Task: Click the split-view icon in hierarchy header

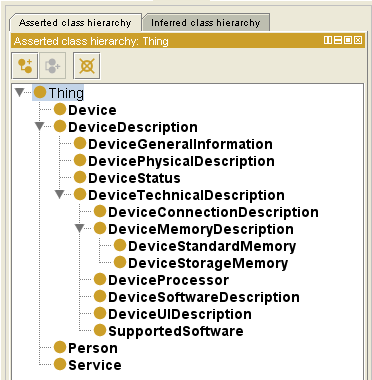Action: coord(328,40)
